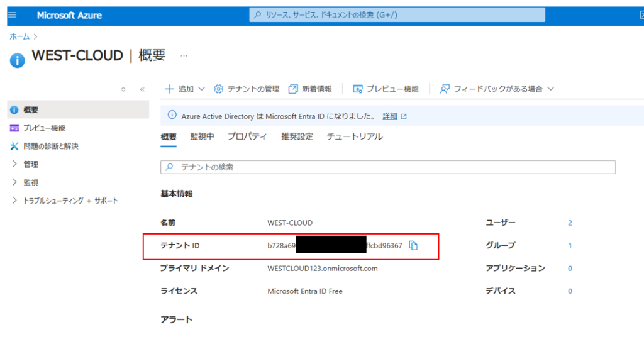Switch to the プロパティ tab
644x349 pixels.
tap(247, 136)
